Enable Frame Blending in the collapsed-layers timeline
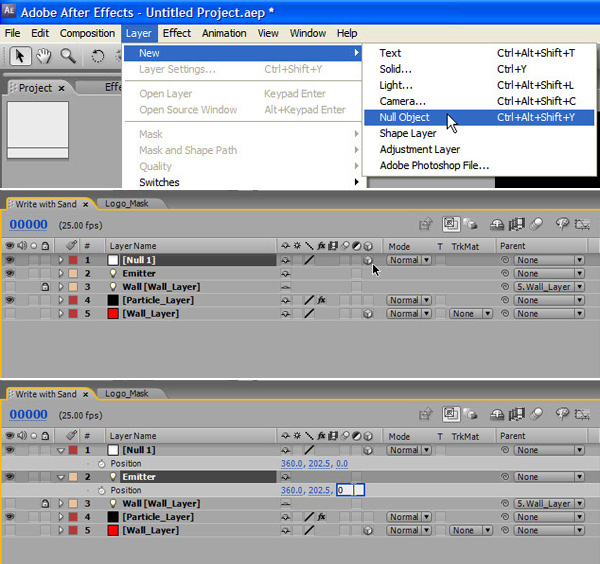The width and height of the screenshot is (600, 564). pos(516,225)
